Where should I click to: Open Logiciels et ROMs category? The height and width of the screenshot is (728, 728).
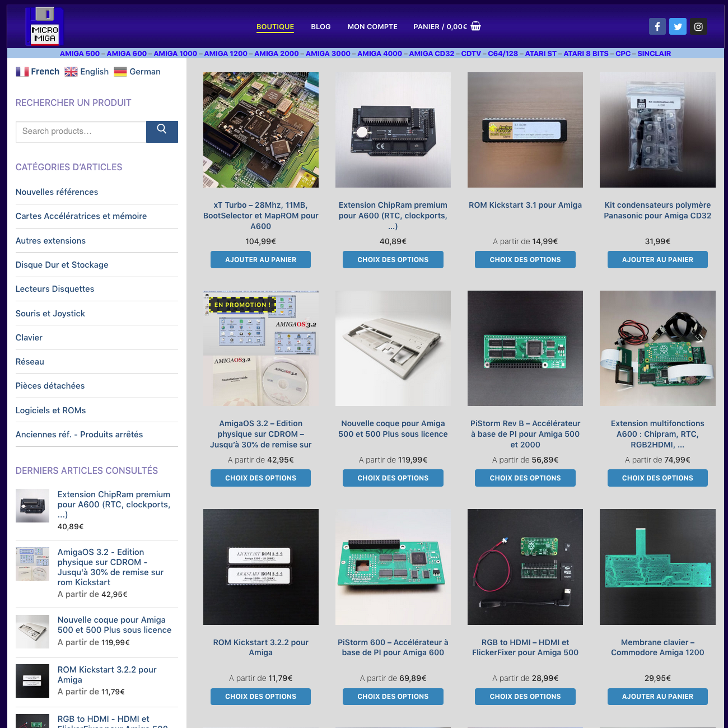pos(50,410)
